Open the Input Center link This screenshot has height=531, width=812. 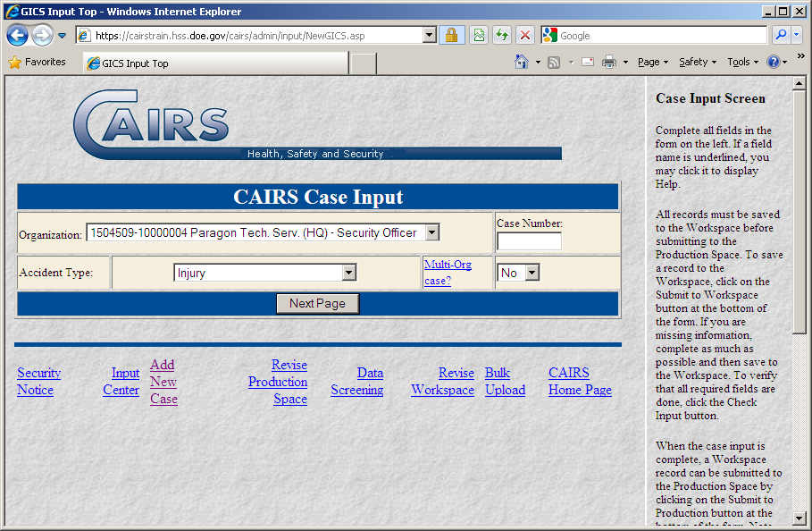121,382
